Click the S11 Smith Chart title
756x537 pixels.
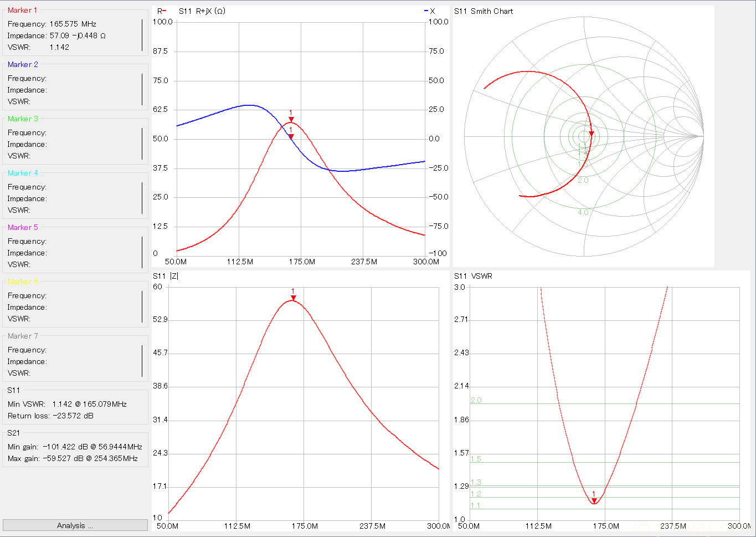pyautogui.click(x=484, y=11)
